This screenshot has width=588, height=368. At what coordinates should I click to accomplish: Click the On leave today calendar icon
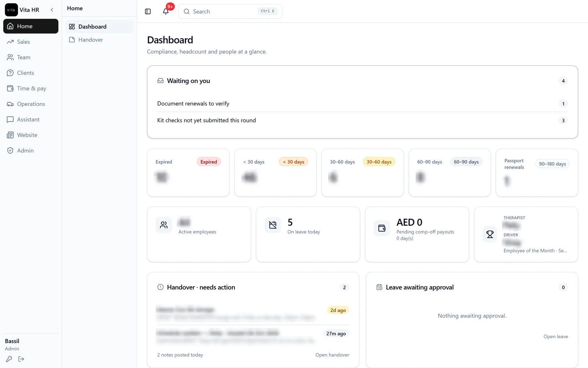[x=273, y=225]
